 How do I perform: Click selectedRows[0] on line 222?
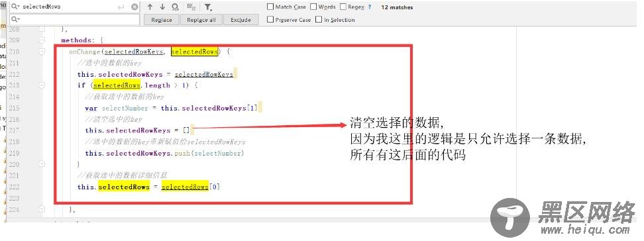(191, 187)
